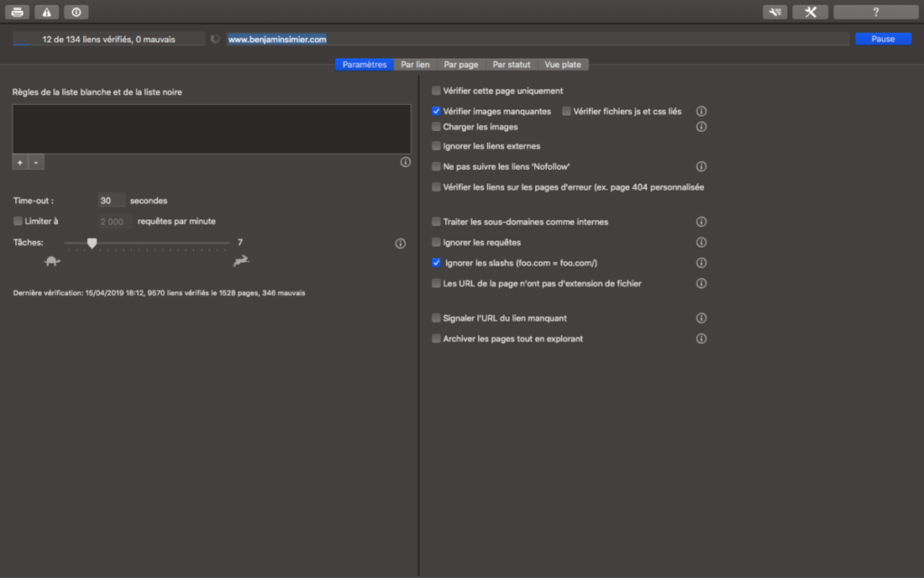The image size is (924, 578).
Task: Click the Time-out seconds input field
Action: 111,200
